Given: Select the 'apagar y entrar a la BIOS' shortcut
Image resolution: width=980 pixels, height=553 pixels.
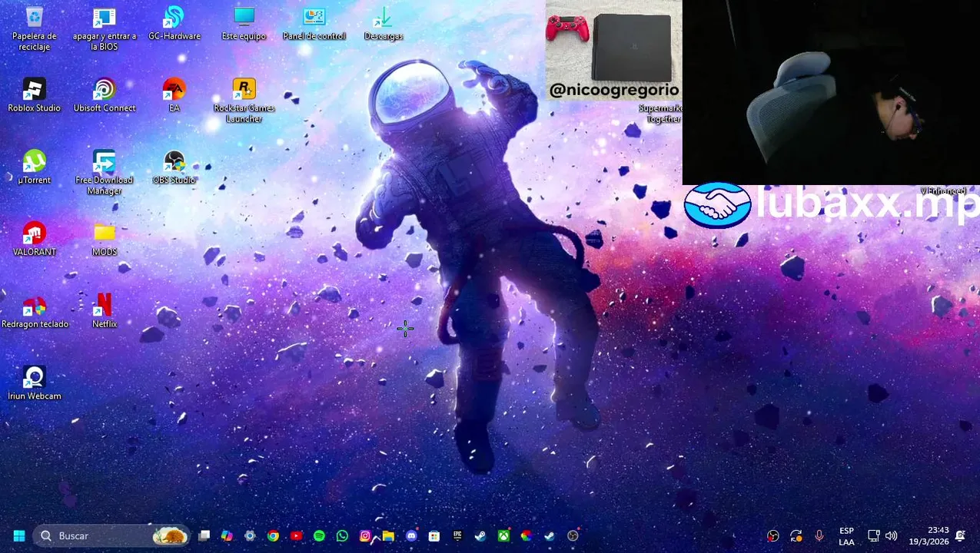Looking at the screenshot, I should pos(105,29).
